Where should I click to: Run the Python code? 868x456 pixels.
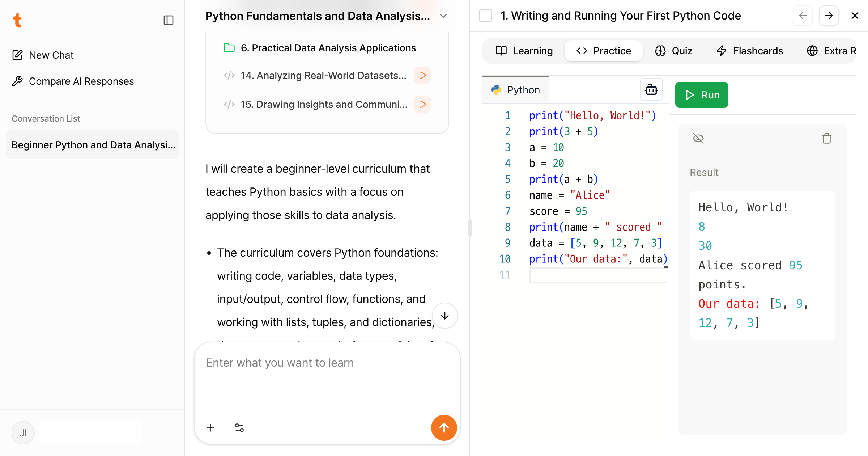pyautogui.click(x=701, y=94)
